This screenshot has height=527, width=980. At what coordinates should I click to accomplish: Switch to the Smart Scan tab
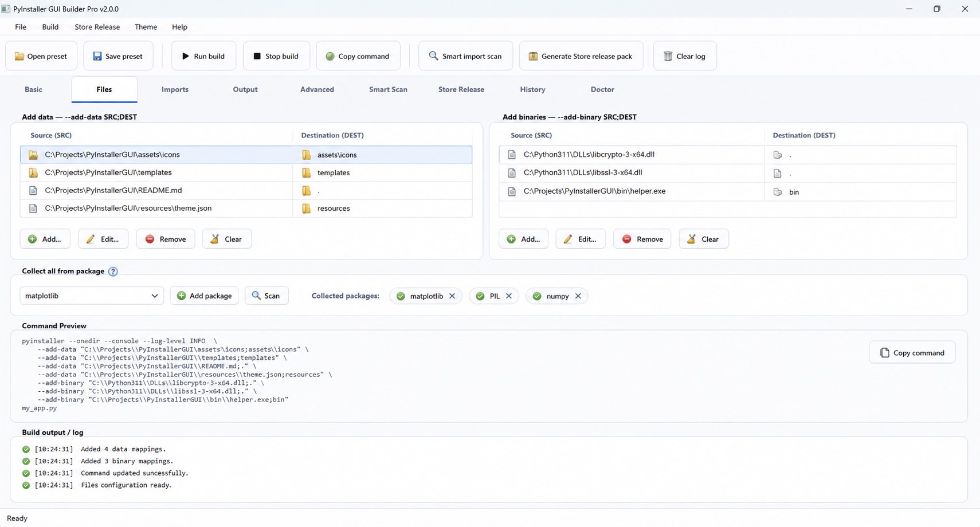(388, 89)
